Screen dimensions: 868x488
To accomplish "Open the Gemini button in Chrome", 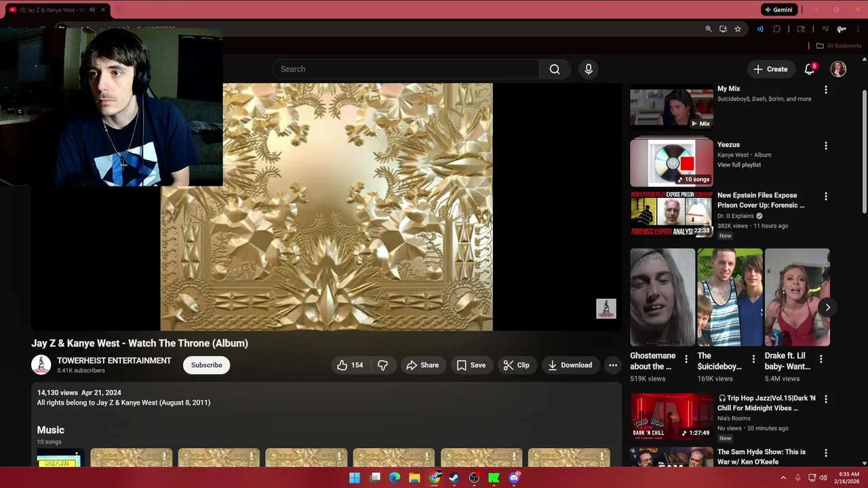I will click(778, 9).
